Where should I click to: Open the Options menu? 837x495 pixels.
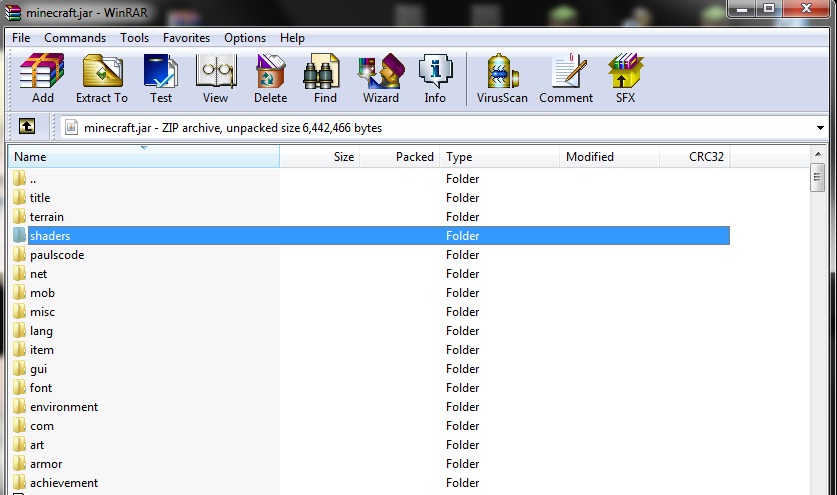(245, 38)
